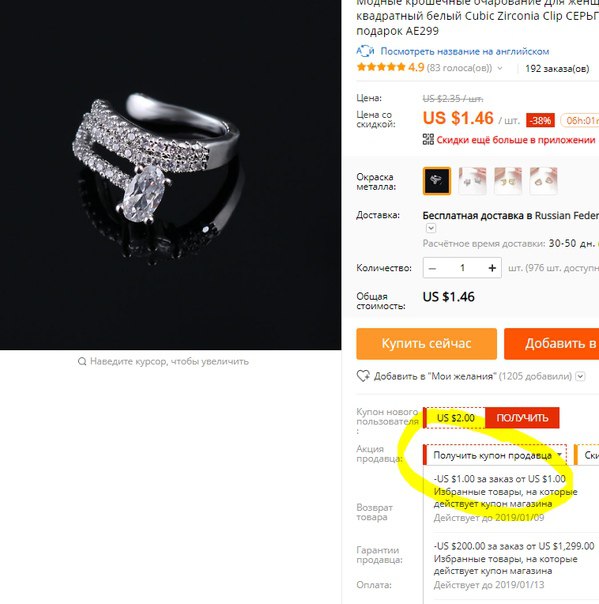The image size is (599, 604).
Task: Open the ratings breakdown chevron next to votes
Action: [500, 68]
